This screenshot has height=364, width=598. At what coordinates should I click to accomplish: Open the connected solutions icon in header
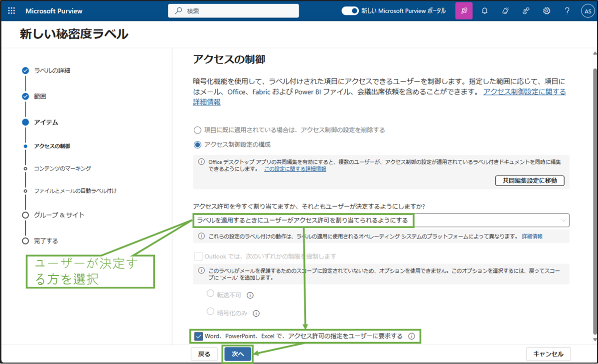pyautogui.click(x=526, y=11)
